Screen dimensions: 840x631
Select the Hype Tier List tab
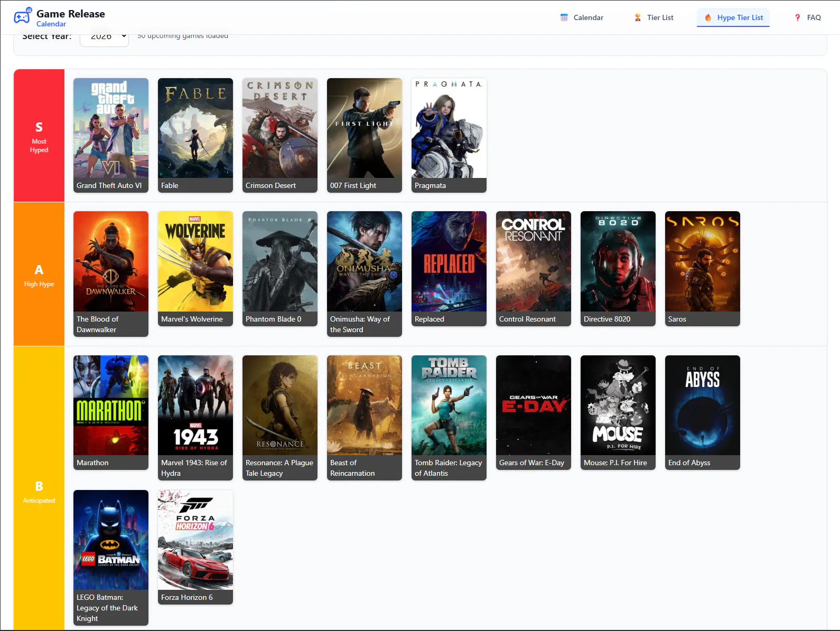point(733,17)
